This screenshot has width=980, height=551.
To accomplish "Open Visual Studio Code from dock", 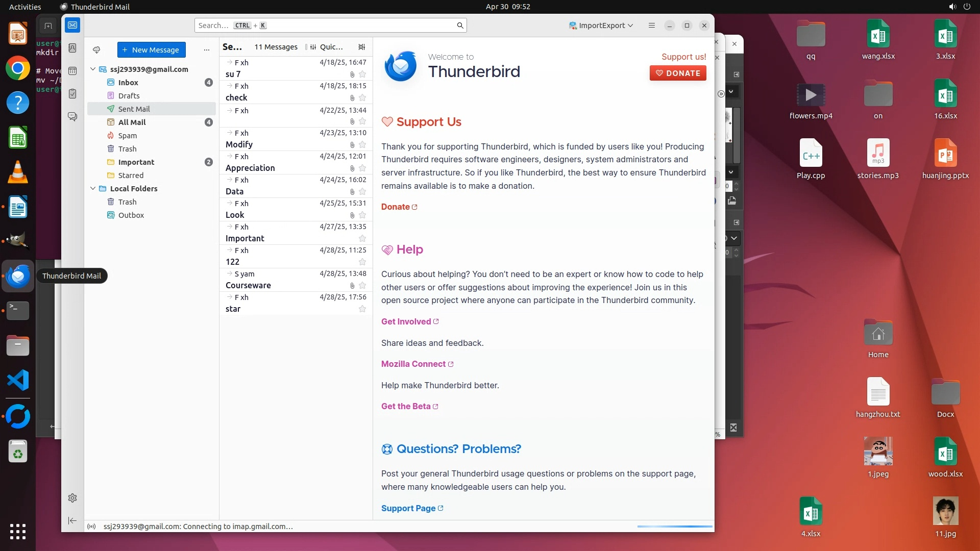I will [x=18, y=381].
